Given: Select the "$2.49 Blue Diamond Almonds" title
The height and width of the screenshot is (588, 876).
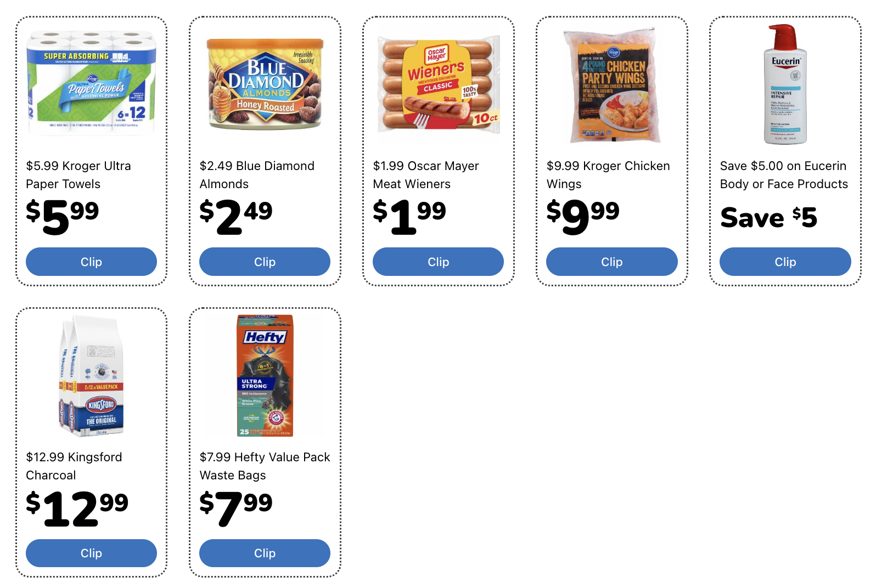Looking at the screenshot, I should [257, 174].
